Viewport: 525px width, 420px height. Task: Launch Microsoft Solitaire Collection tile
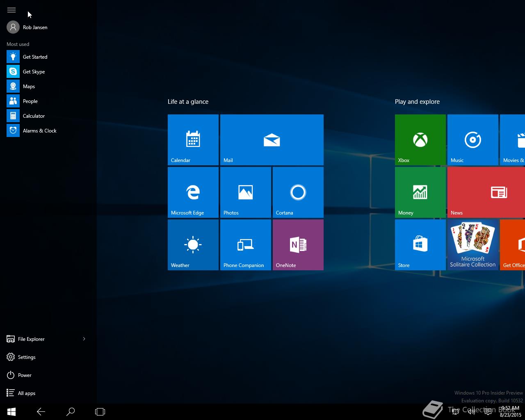point(473,245)
